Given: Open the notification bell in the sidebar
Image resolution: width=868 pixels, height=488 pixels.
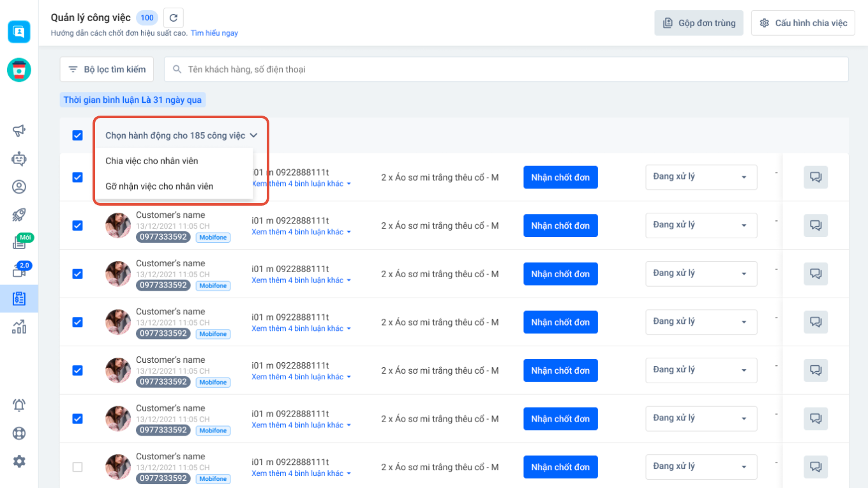Looking at the screenshot, I should click(19, 405).
